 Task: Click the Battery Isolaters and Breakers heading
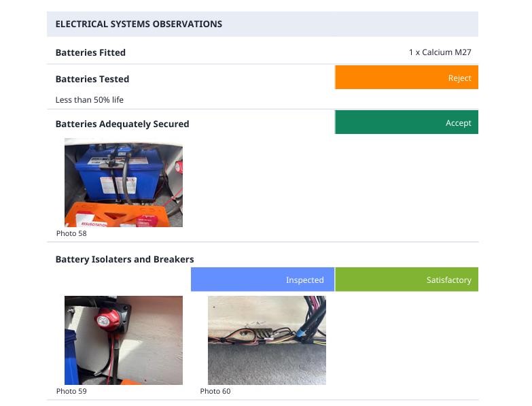(124, 259)
